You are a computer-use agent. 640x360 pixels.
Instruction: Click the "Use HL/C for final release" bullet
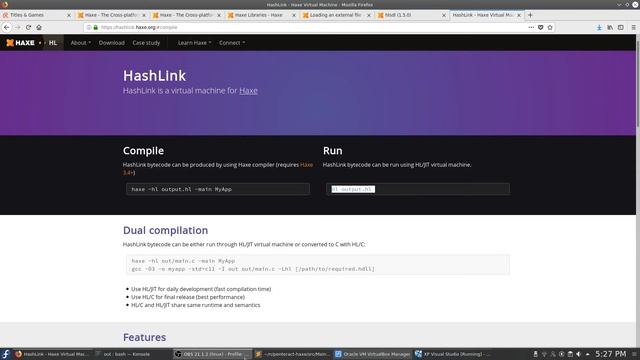pos(188,297)
